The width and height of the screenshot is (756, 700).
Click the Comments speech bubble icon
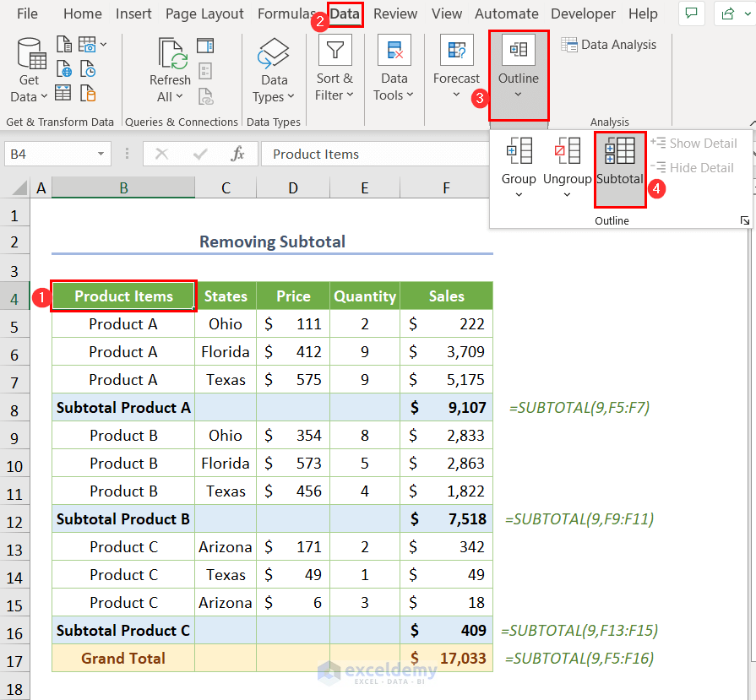(691, 14)
